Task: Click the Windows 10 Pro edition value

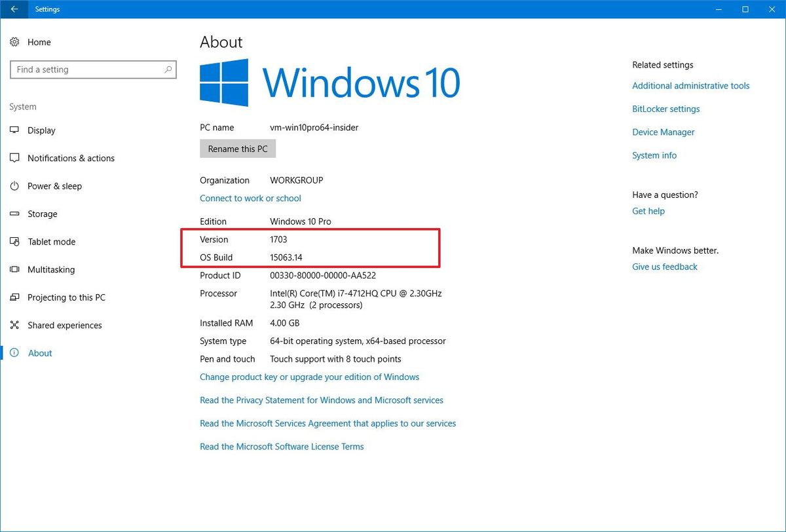Action: click(x=301, y=221)
